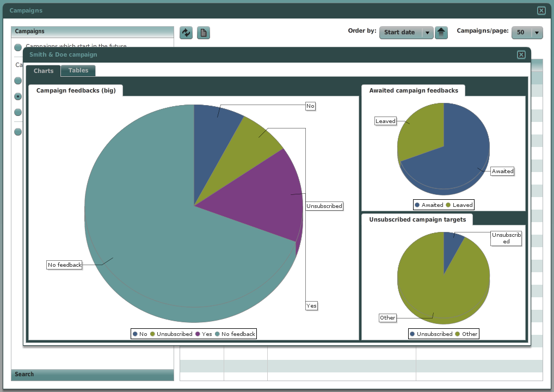Select the topmost campaign radio button
Screen dimensions: 554x392
17,48
